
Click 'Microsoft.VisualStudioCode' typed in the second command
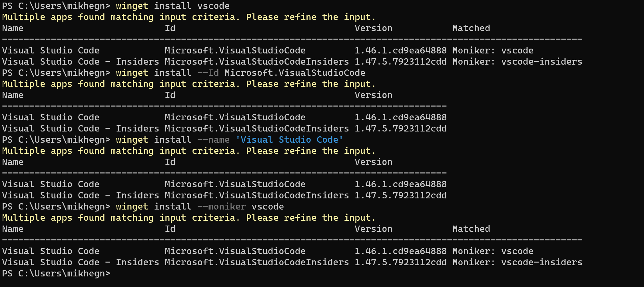[x=295, y=73]
